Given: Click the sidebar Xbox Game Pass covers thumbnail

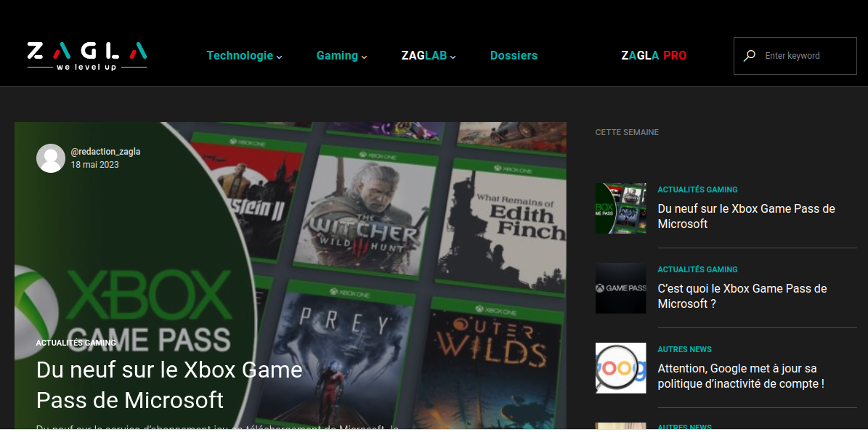Looking at the screenshot, I should [x=620, y=208].
